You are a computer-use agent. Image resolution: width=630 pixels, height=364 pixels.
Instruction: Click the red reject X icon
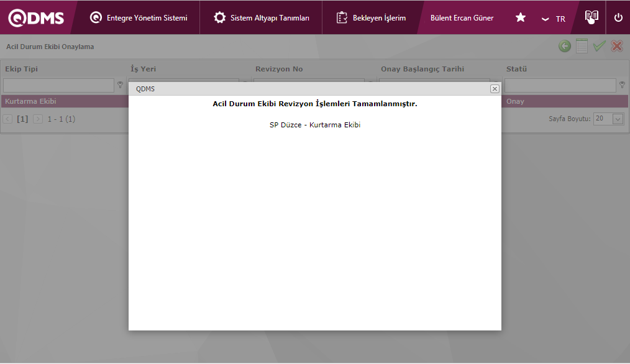click(617, 46)
